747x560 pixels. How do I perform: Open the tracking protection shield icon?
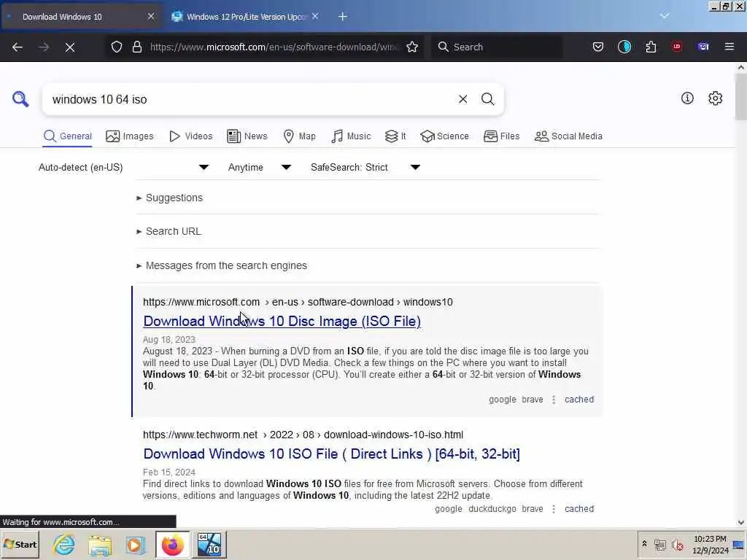point(117,47)
